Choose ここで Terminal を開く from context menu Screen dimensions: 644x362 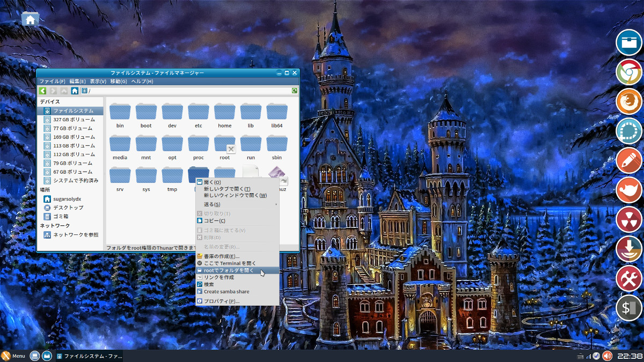click(x=237, y=263)
